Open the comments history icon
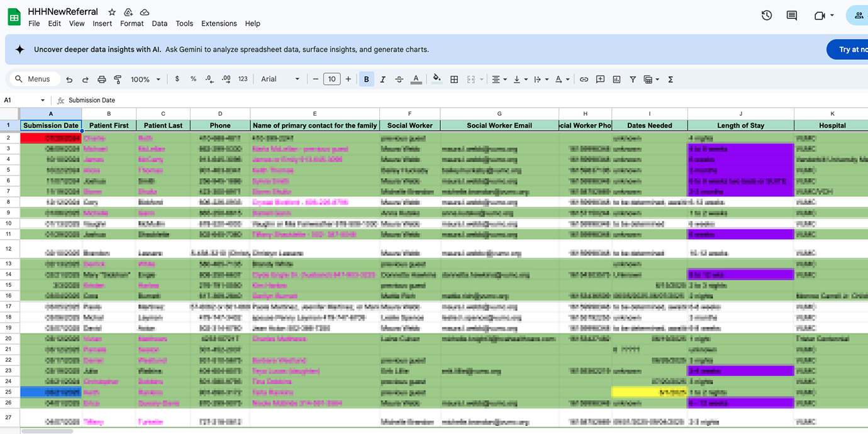The height and width of the screenshot is (434, 868). click(x=792, y=16)
